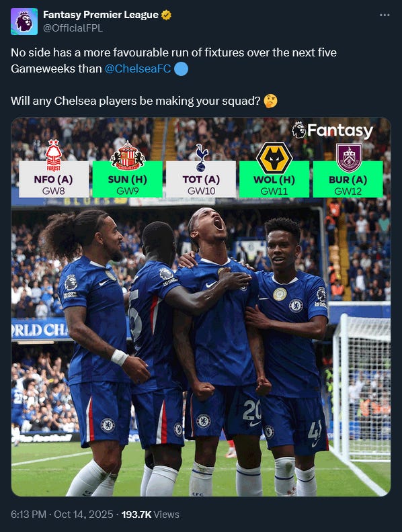402x532 pixels.
Task: Click the Wolves badge icon
Action: click(274, 158)
